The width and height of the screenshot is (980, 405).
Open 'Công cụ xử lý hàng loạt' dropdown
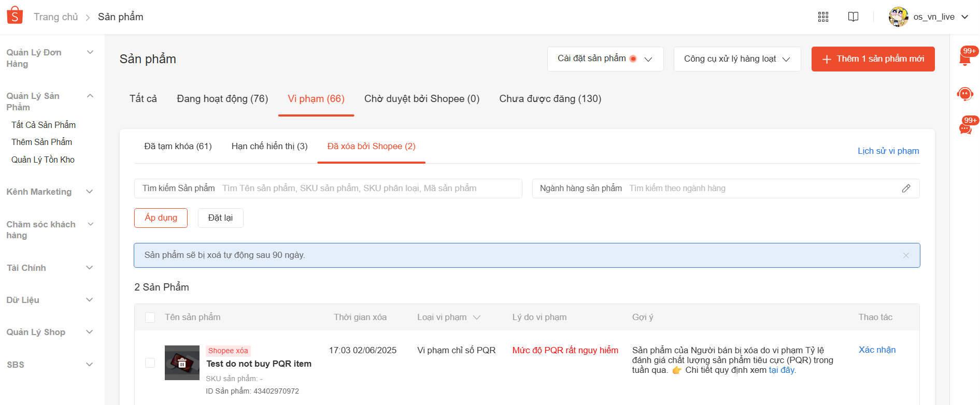736,59
